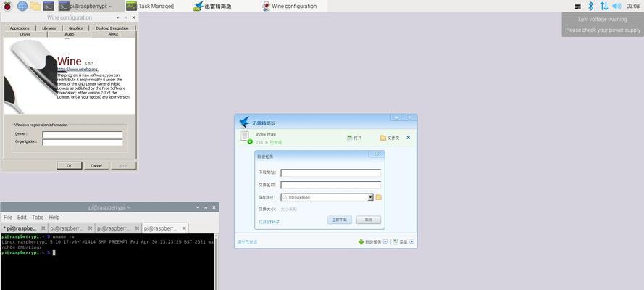This screenshot has height=290, width=644.
Task: Switch to Audio tab in Wine configuration
Action: tap(70, 34)
